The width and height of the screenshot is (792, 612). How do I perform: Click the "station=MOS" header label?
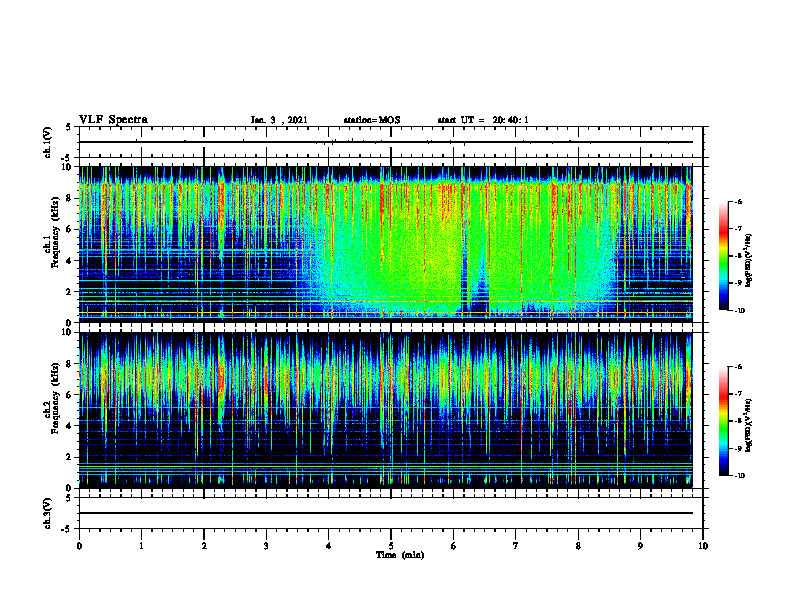point(372,120)
